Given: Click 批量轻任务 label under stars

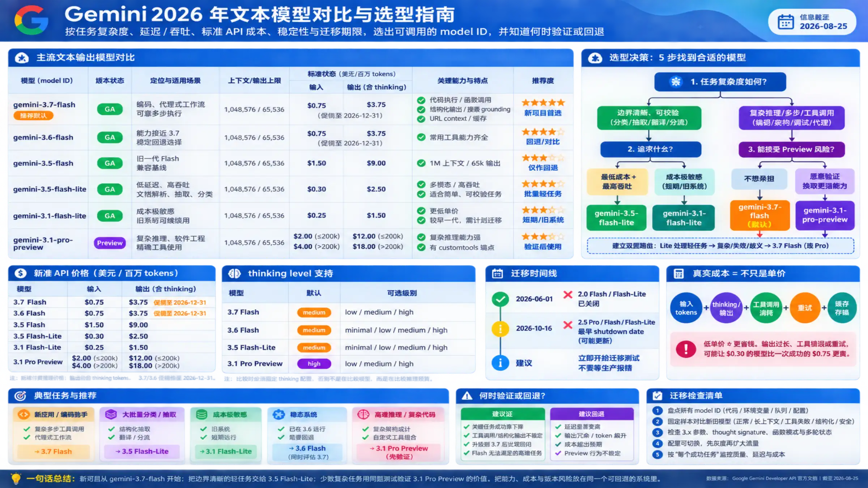Looking at the screenshot, I should pos(543,194).
